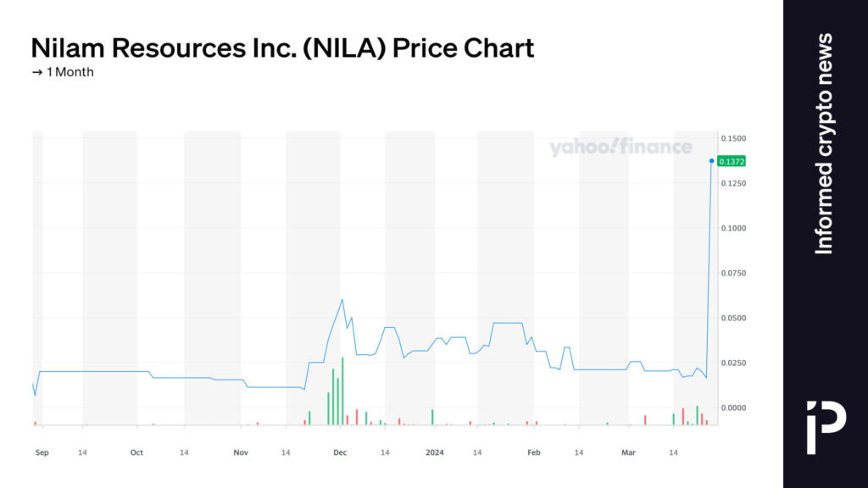Click the green 0.1372 price label
Image resolution: width=868 pixels, height=488 pixels.
click(732, 162)
